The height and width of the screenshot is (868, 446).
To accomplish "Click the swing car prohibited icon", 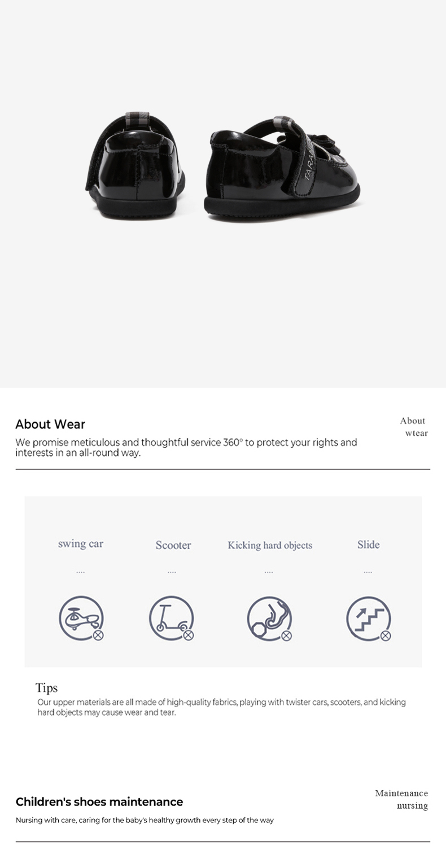I will [x=81, y=618].
